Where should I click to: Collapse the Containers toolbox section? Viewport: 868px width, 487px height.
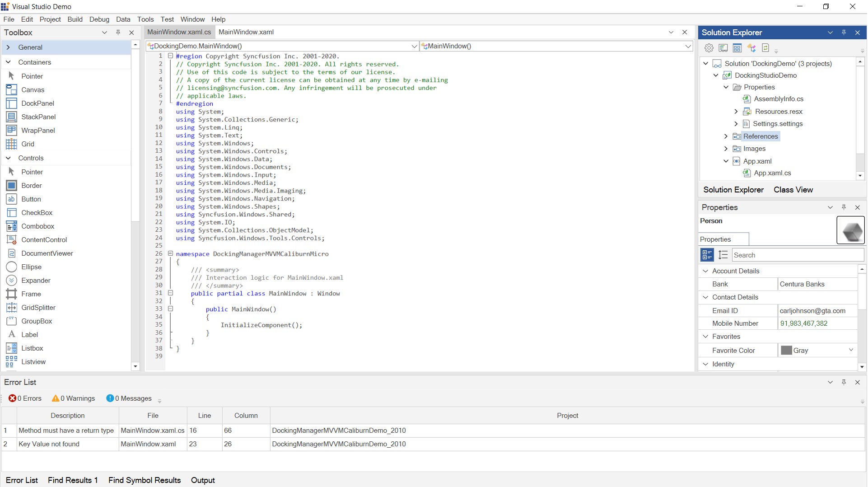point(8,62)
